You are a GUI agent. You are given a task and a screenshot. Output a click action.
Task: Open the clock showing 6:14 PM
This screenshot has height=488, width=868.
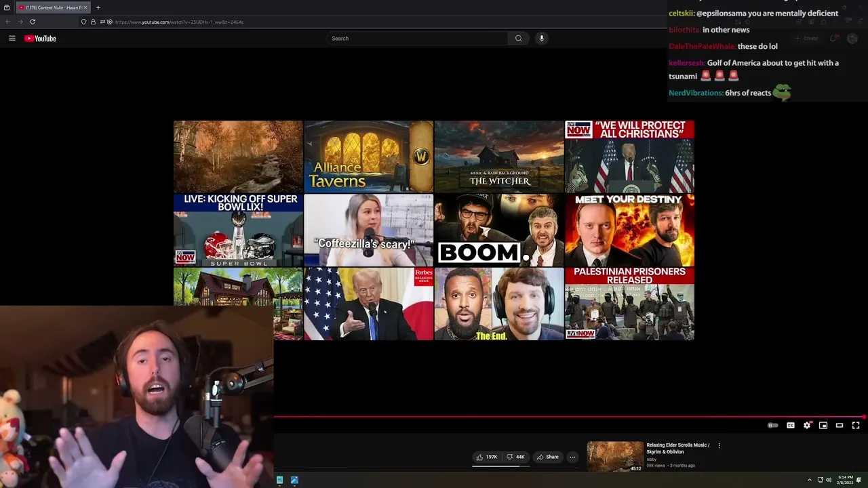(845, 480)
